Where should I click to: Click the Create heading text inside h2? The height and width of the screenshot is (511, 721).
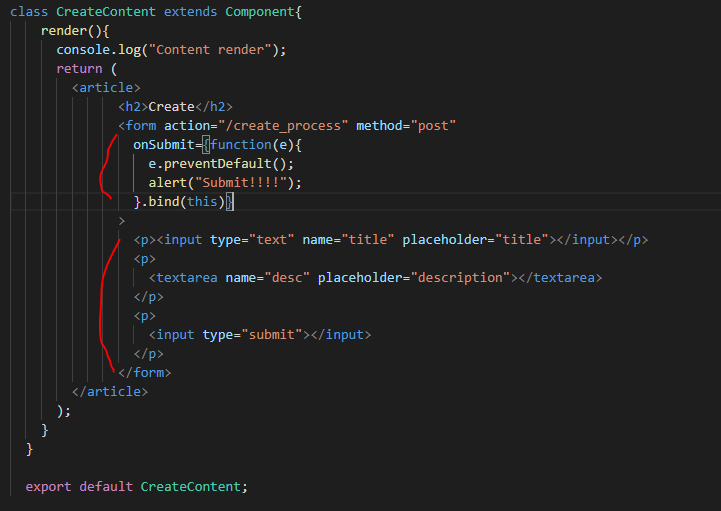pos(172,107)
